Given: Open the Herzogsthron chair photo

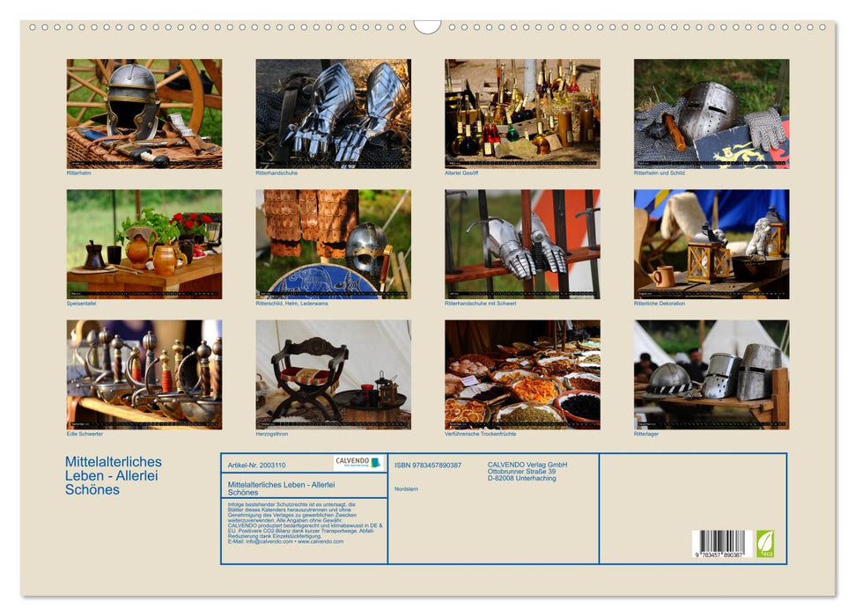Looking at the screenshot, I should 333,374.
